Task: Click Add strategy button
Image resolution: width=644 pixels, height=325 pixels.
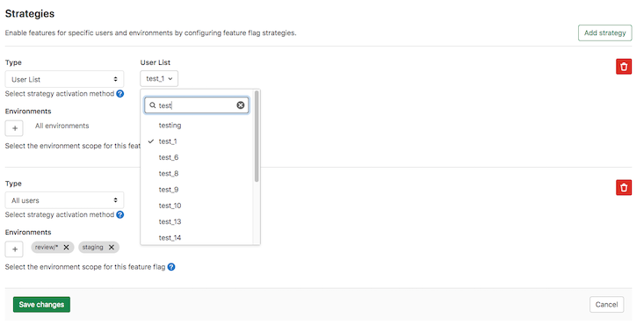Action: 604,32
